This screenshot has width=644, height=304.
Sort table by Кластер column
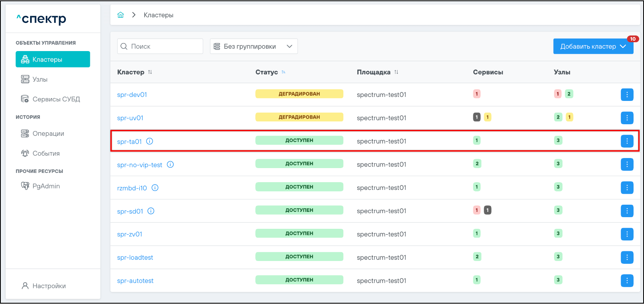pyautogui.click(x=150, y=72)
